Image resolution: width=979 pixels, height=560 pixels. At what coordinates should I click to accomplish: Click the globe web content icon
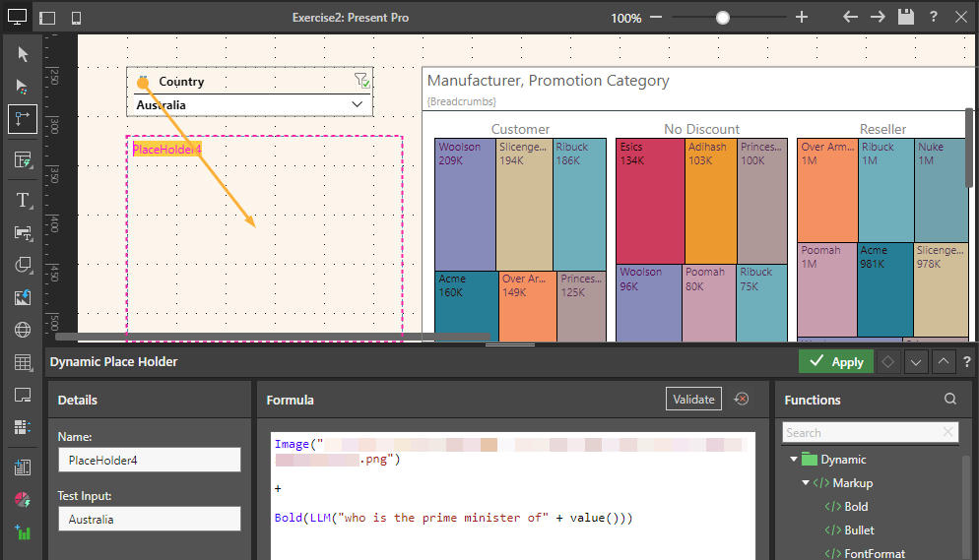(23, 330)
